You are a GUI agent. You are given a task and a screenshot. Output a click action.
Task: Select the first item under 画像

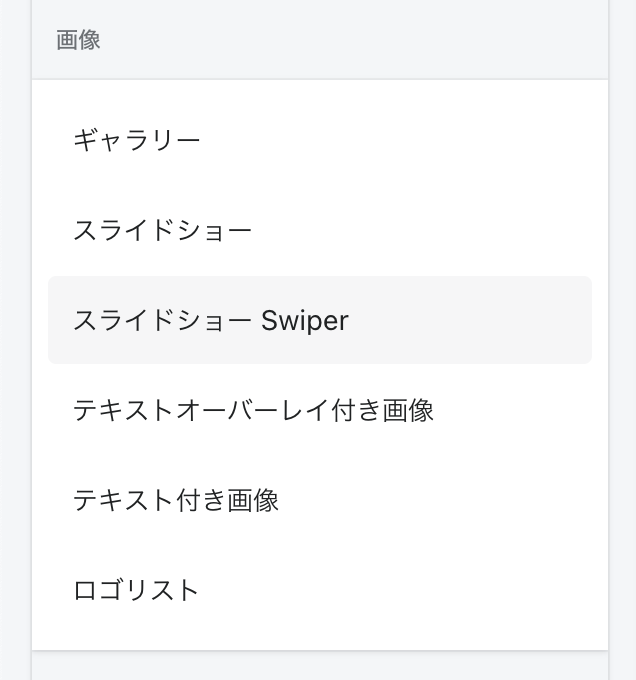click(137, 140)
